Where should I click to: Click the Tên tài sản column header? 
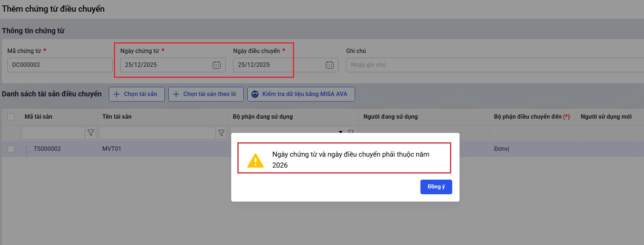tap(117, 117)
